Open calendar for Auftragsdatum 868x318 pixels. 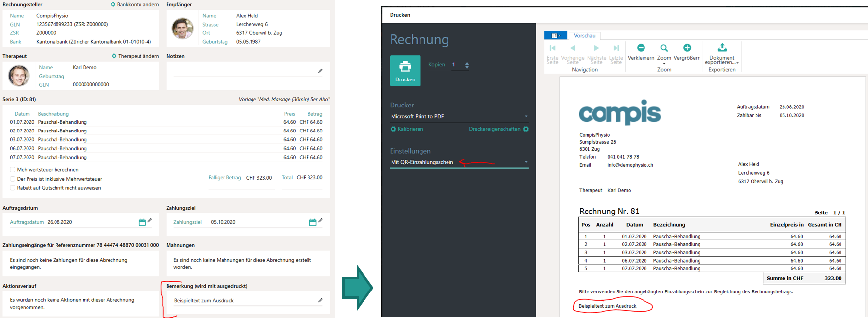[142, 222]
